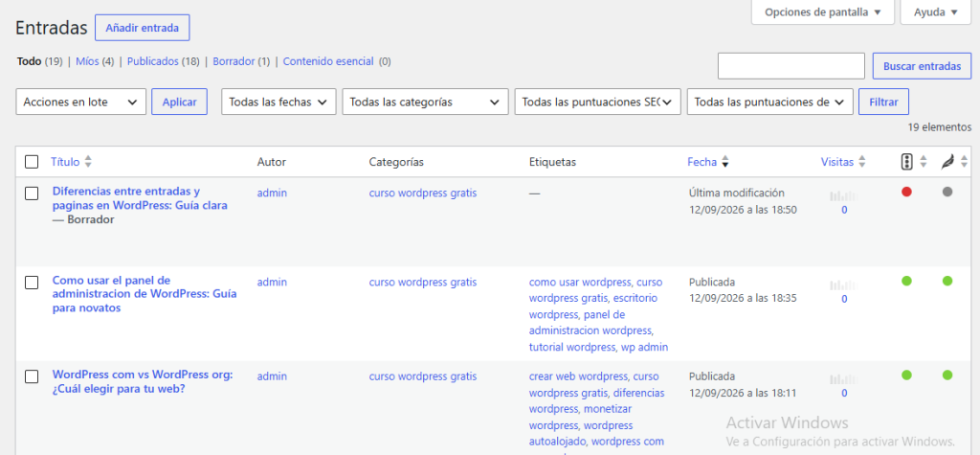This screenshot has height=455, width=980.
Task: Click the Aplicar button
Action: click(x=179, y=102)
